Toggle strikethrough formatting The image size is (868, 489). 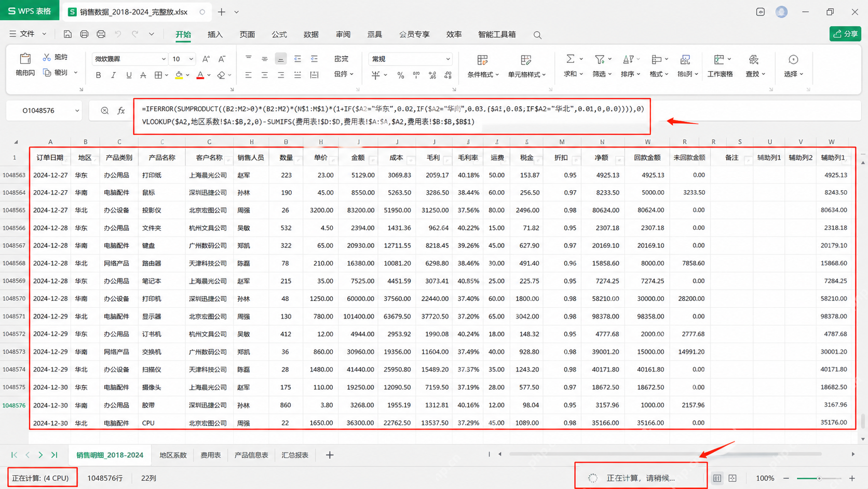143,75
